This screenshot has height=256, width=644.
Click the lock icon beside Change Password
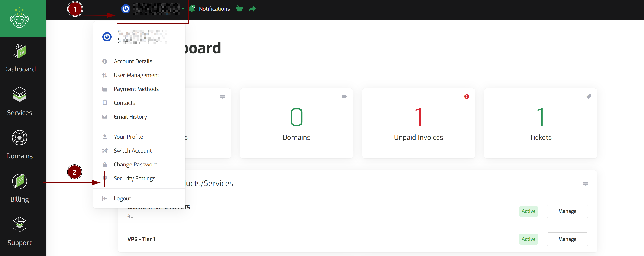pos(104,164)
